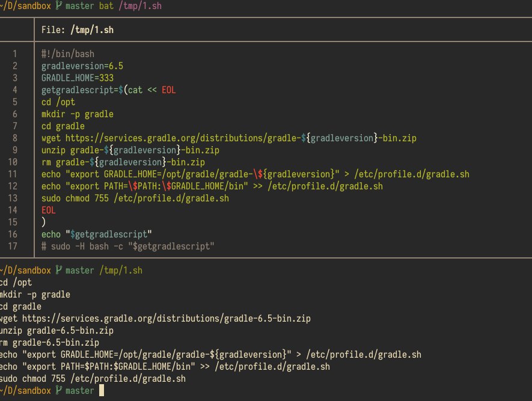Click the terminal cursor block at bottom prompt

click(x=102, y=390)
